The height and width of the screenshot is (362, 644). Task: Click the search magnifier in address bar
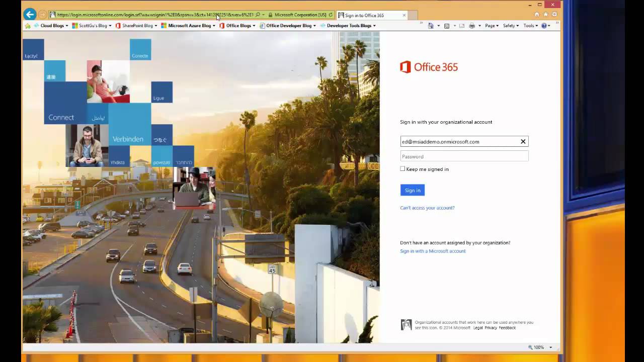click(x=258, y=15)
